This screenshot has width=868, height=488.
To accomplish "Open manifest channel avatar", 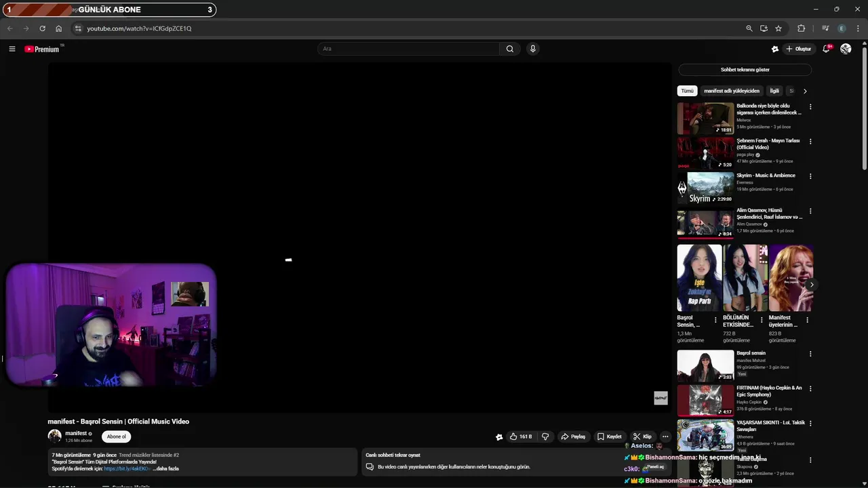I will click(x=54, y=436).
